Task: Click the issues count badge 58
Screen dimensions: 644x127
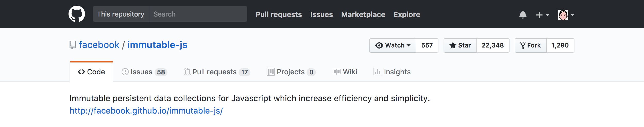Action: coord(161,72)
